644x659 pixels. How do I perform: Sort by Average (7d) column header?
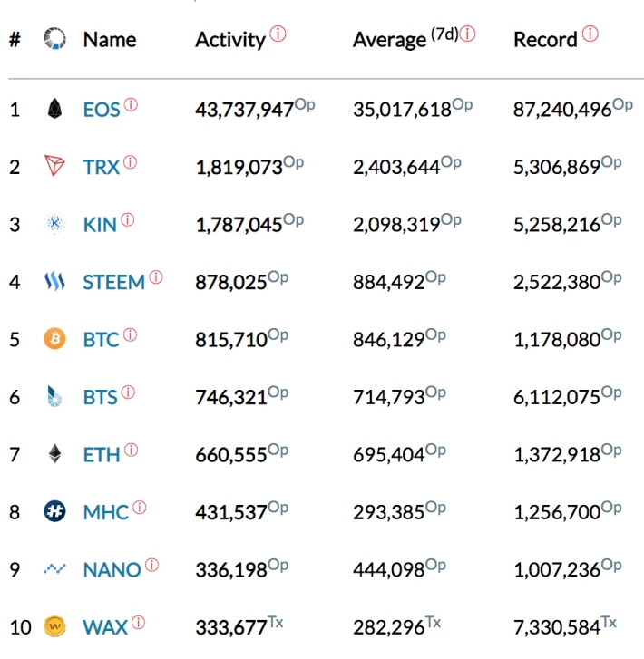point(405,39)
